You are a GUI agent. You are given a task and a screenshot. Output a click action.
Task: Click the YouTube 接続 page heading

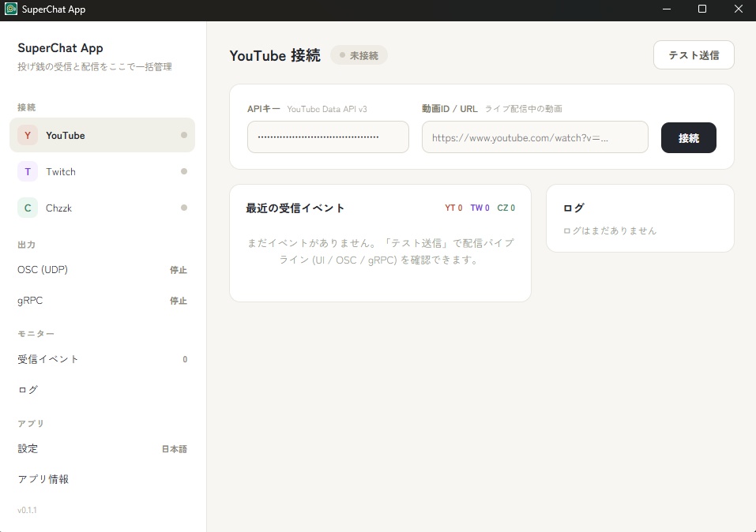pyautogui.click(x=275, y=55)
